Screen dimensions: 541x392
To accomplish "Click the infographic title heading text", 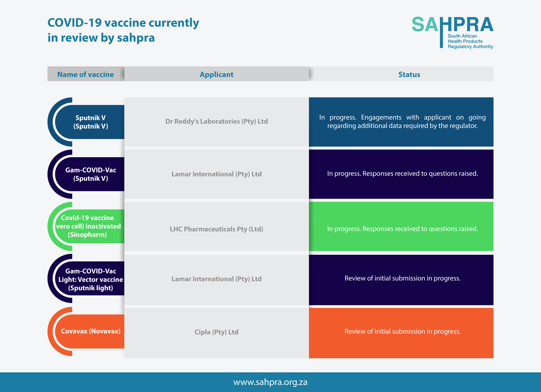I will [123, 30].
